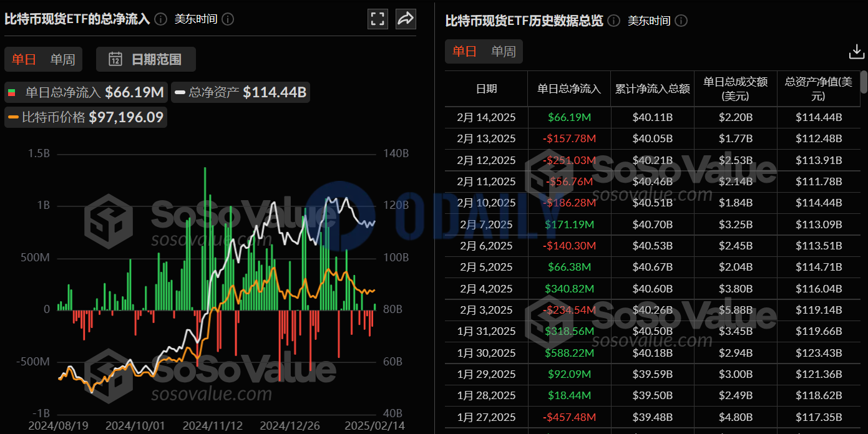Image resolution: width=868 pixels, height=434 pixels.
Task: Info icon beside right panel 美东时间
Action: [x=681, y=21]
